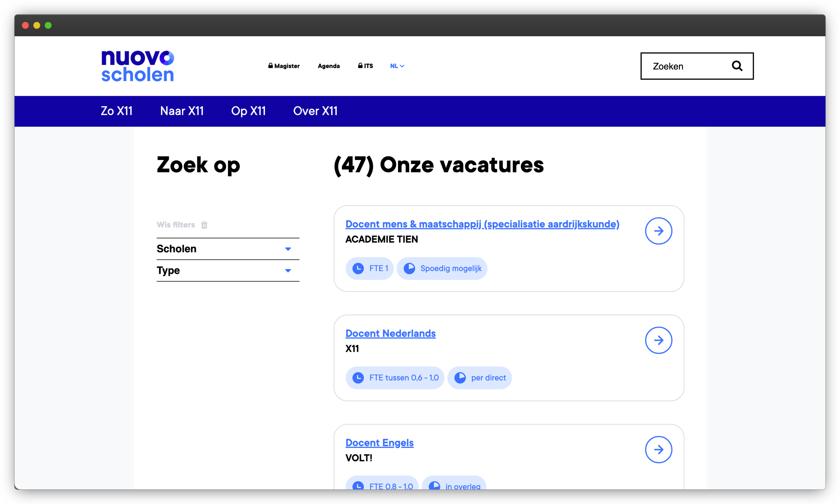Click the pie icon in Spoedig mogelijk tag
Viewport: 840px width, 504px height.
[409, 268]
